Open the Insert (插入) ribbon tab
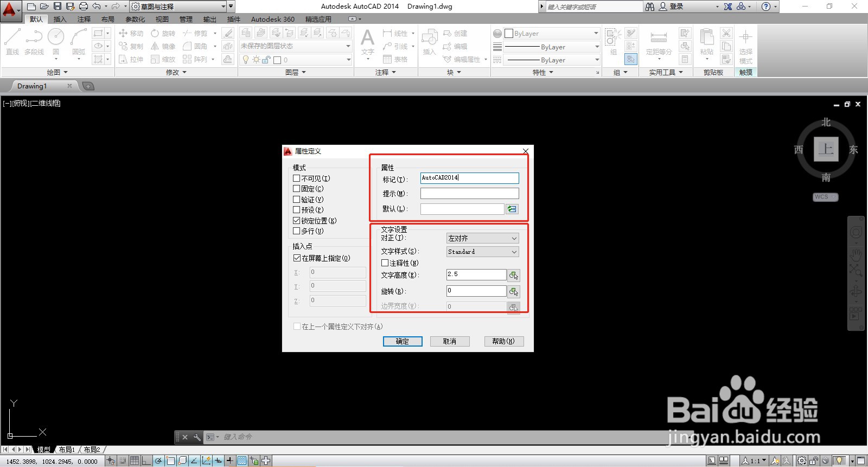The height and width of the screenshot is (467, 868). coord(60,19)
